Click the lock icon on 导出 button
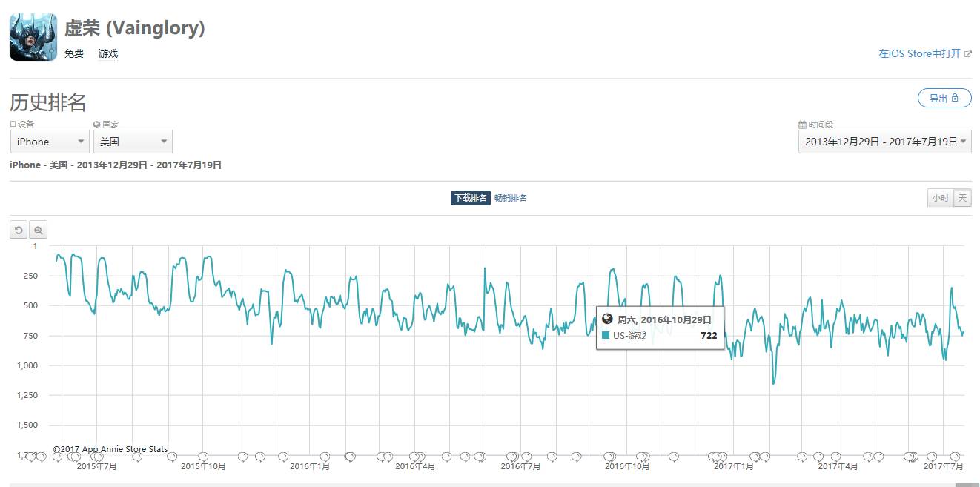The height and width of the screenshot is (487, 980). point(956,98)
